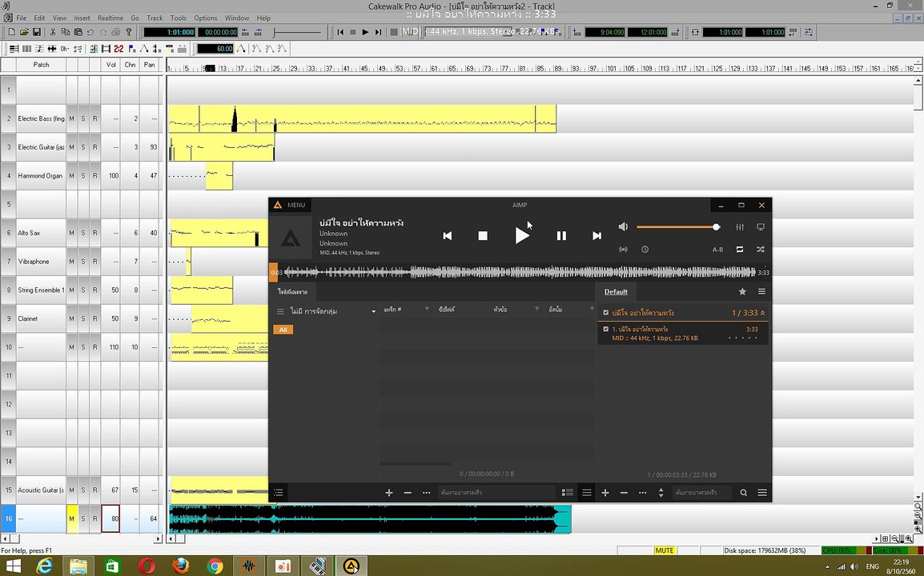Open the Realtime menu in Cakewalk
The width and height of the screenshot is (924, 576).
click(x=110, y=18)
